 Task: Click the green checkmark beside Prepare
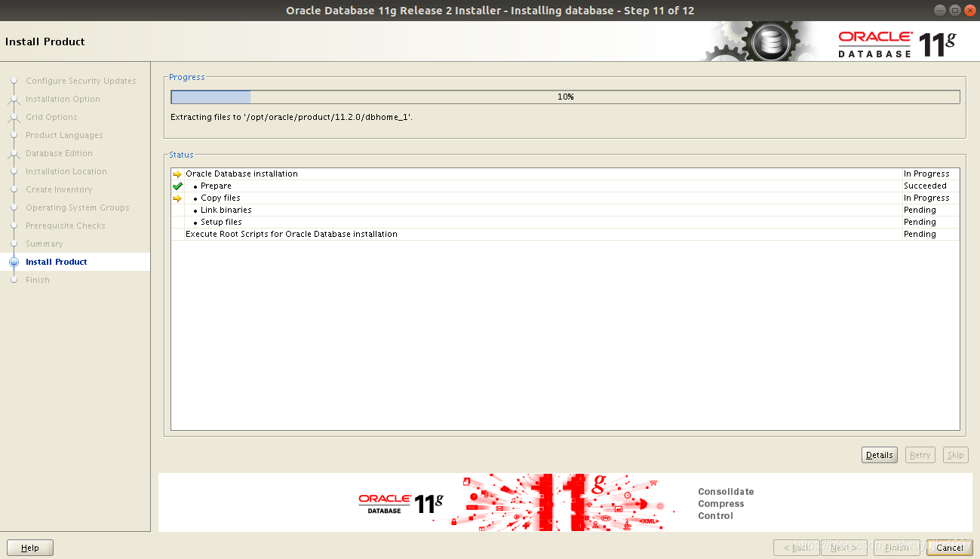(x=177, y=186)
